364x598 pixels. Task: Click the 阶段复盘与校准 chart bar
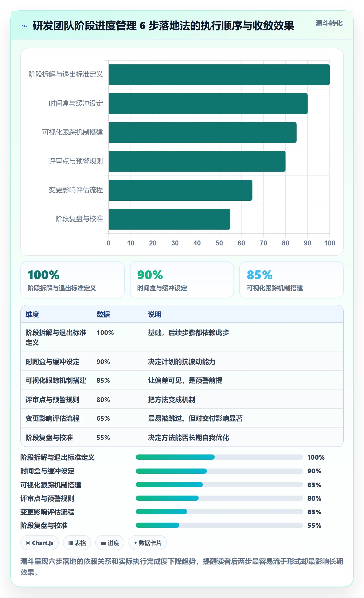[x=170, y=219]
